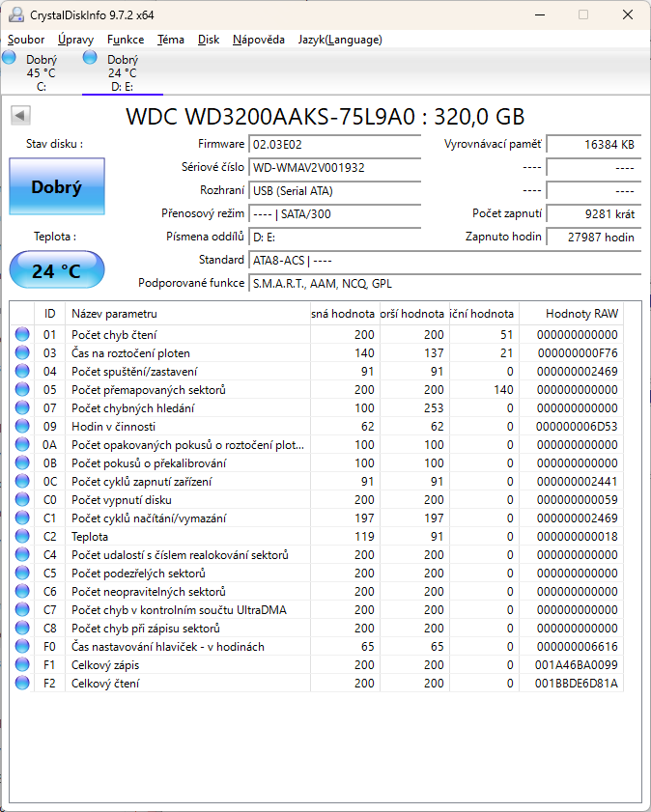The image size is (651, 812).
Task: Click status orb for Počet cyklů zapnutí zařízení
Action: pos(22,481)
